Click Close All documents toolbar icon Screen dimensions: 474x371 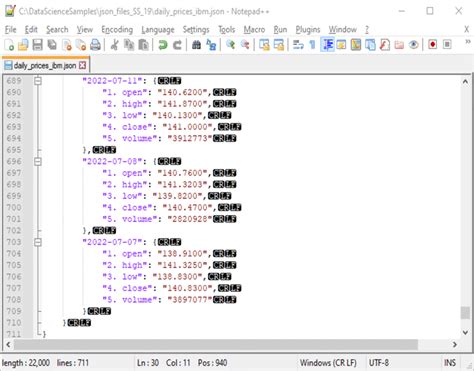tap(81, 45)
